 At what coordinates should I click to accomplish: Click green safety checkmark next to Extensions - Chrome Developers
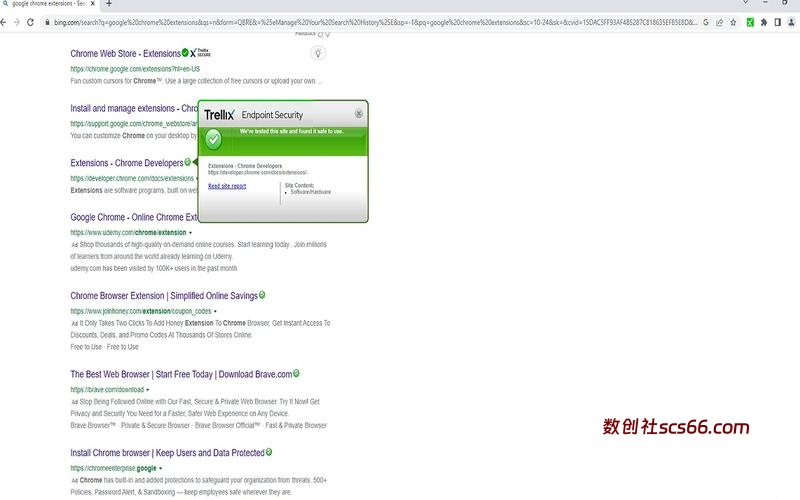[188, 162]
